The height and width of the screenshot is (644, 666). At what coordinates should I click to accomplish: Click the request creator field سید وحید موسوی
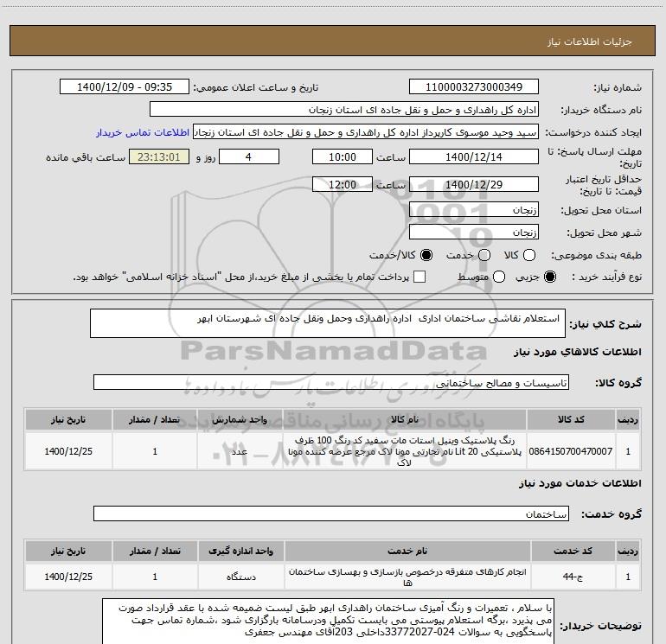coord(366,132)
